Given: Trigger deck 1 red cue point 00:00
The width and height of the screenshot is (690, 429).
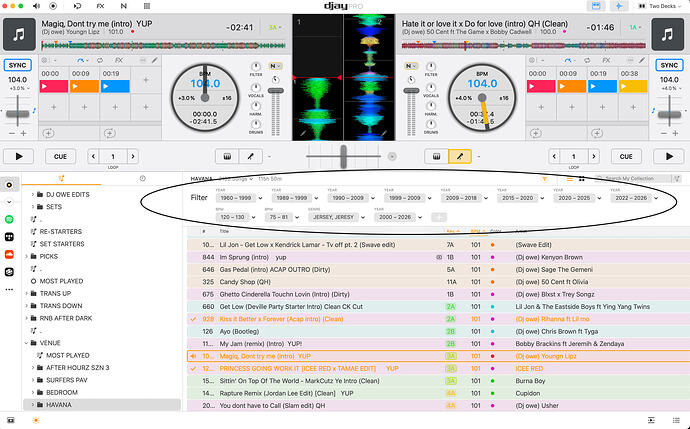Looking at the screenshot, I should pos(54,86).
